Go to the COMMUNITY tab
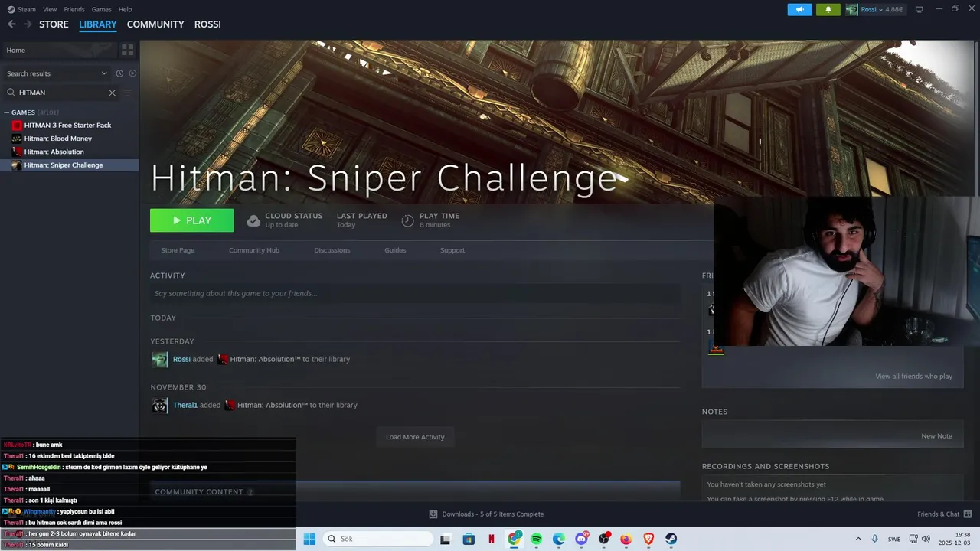Viewport: 980px width, 551px height. coord(155,24)
